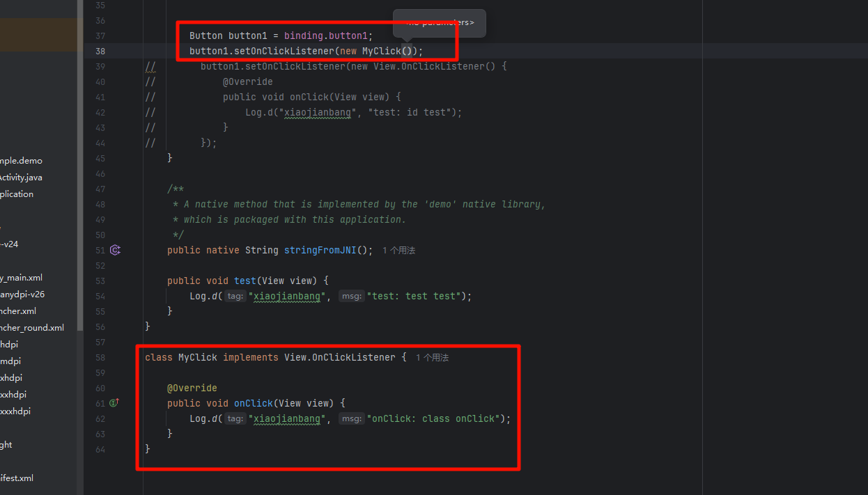Select the mdpi folder in project tree

coord(10,361)
